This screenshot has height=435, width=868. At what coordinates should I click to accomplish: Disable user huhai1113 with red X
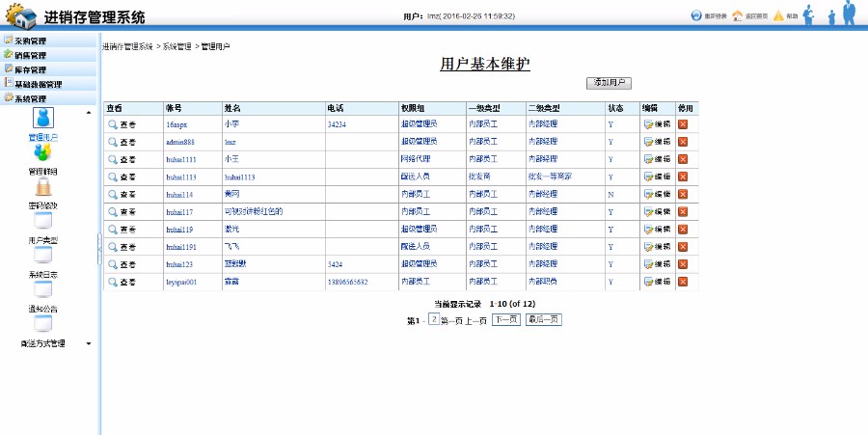(x=683, y=177)
